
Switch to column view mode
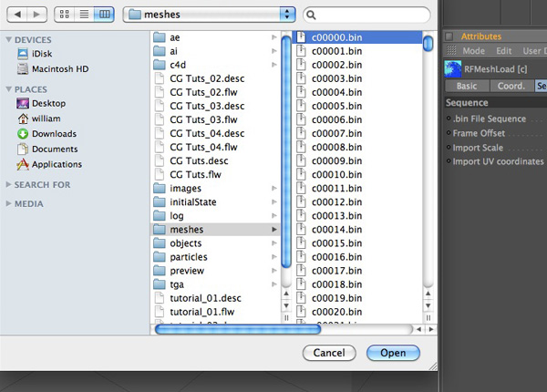[104, 15]
